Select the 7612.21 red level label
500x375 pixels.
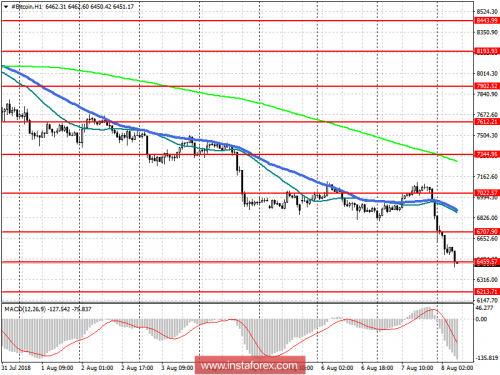coord(487,122)
